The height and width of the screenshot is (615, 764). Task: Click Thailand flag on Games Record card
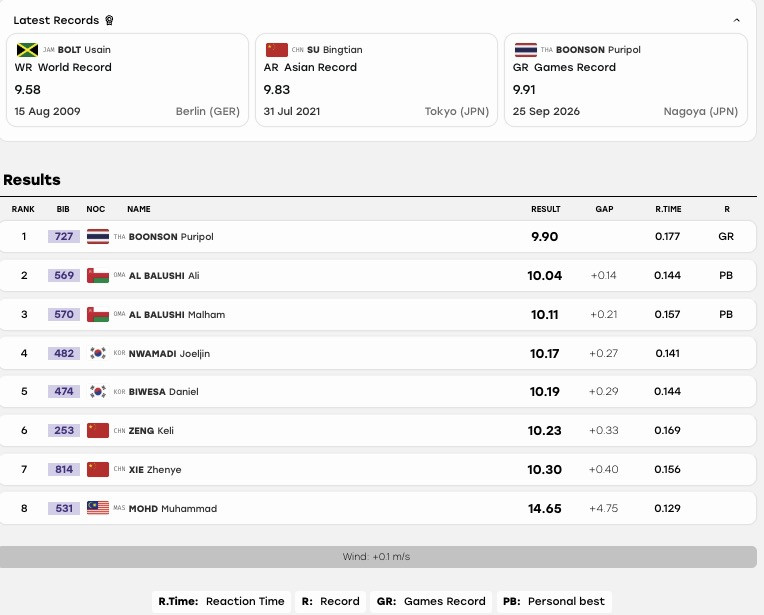tap(526, 50)
